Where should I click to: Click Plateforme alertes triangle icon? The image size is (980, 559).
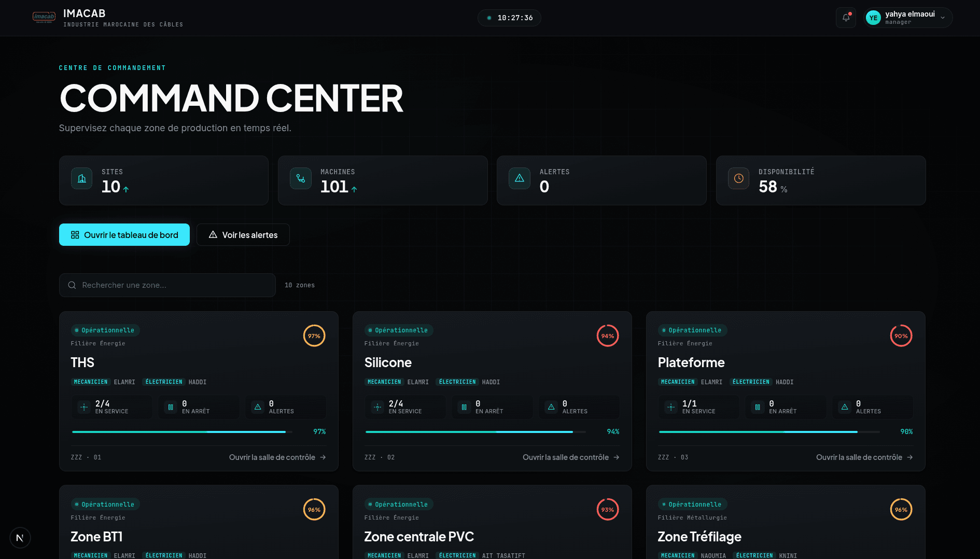[845, 407]
